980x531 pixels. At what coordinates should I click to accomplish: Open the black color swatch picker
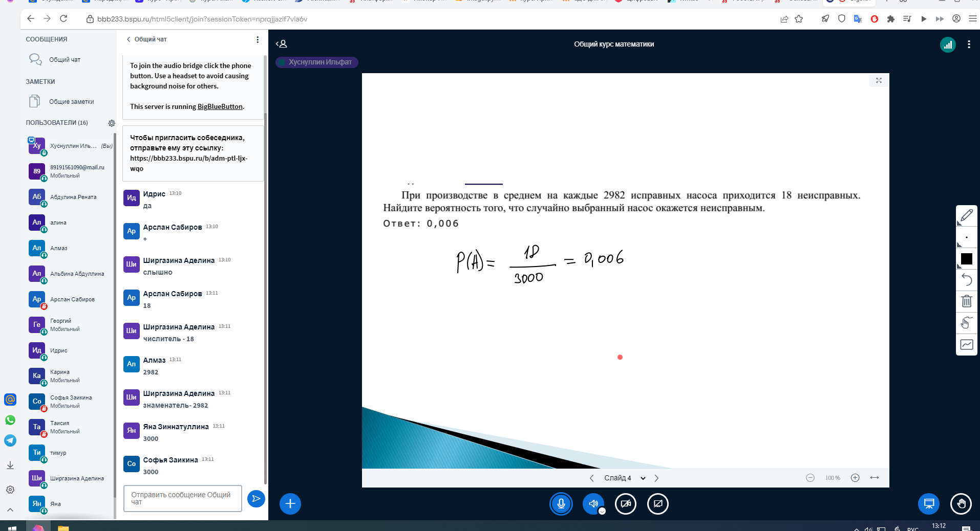pos(966,259)
